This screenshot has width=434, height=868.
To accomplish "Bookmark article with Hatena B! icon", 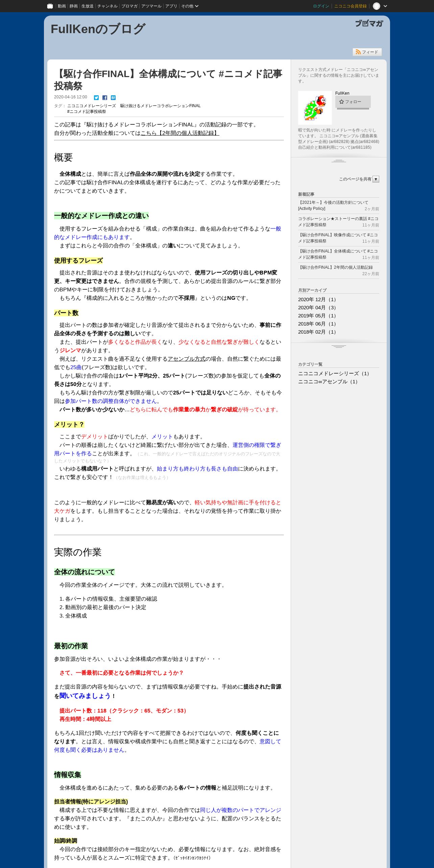I will click(x=113, y=98).
